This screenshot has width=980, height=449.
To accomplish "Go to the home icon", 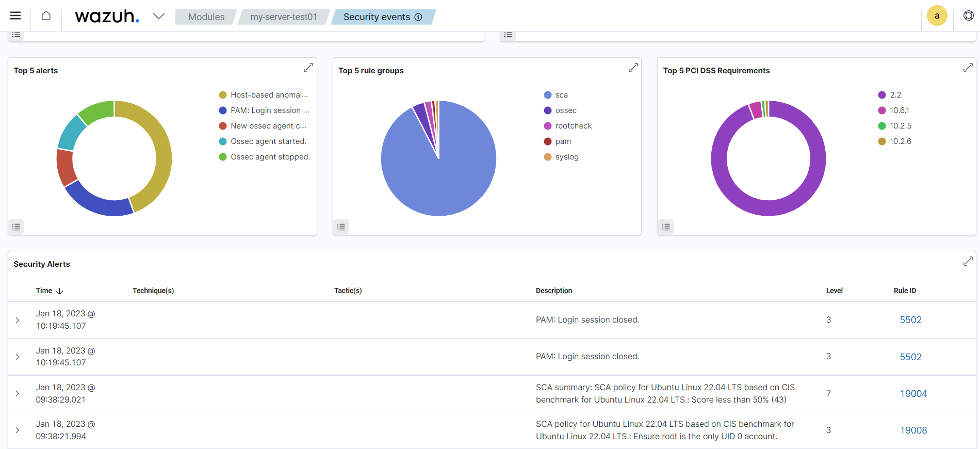I will 46,16.
